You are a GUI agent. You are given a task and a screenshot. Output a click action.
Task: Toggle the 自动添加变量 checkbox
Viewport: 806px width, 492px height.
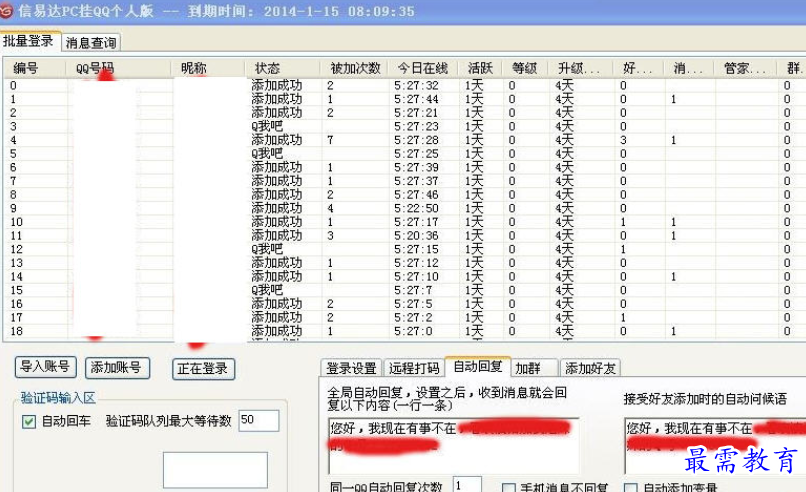tap(631, 487)
